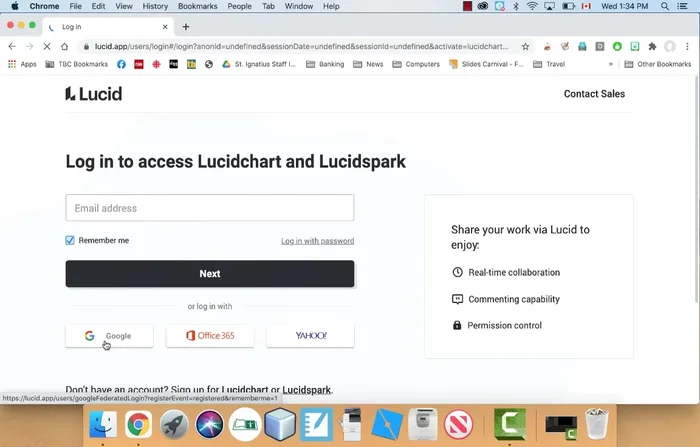Screen dimensions: 700x447
Task: Click the page vertical scrollbar
Action: coord(696,190)
